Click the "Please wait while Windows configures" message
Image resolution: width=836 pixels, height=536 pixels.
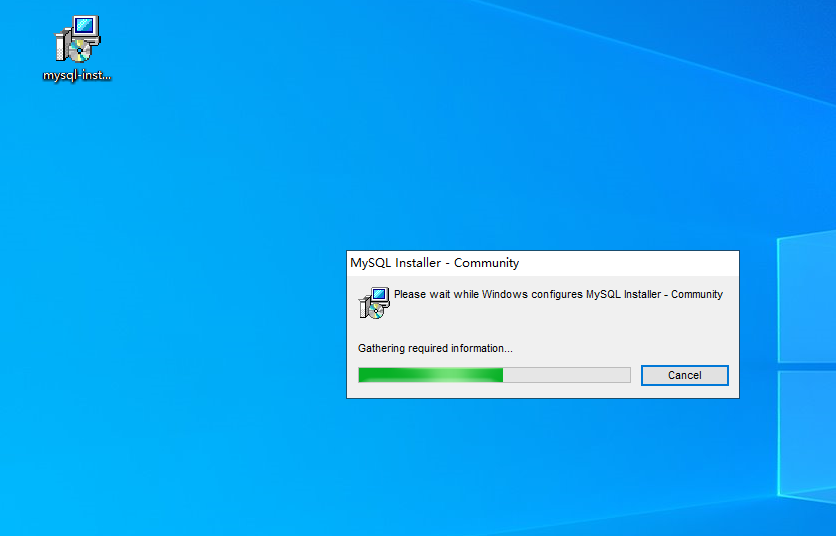(558, 294)
